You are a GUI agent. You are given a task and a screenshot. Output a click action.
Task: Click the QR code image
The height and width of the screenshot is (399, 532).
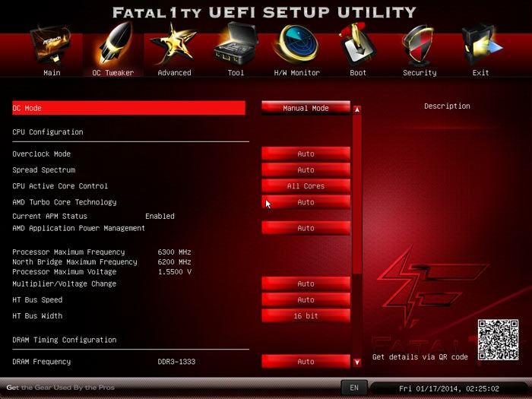point(498,340)
